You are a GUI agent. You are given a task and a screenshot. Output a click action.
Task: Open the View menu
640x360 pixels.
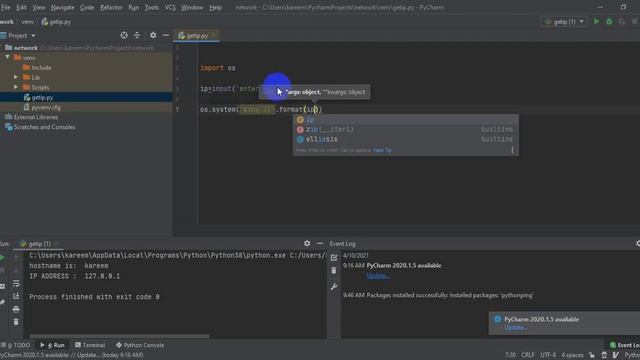[38, 7]
